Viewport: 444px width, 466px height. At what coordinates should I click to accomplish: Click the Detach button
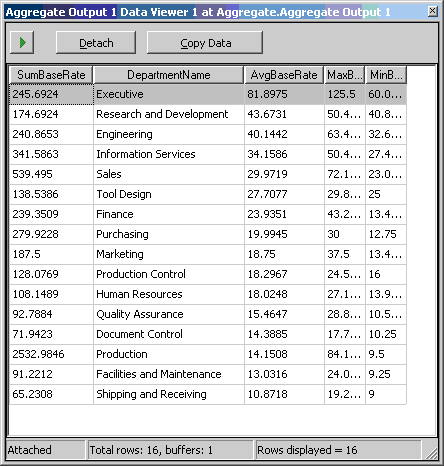point(96,42)
